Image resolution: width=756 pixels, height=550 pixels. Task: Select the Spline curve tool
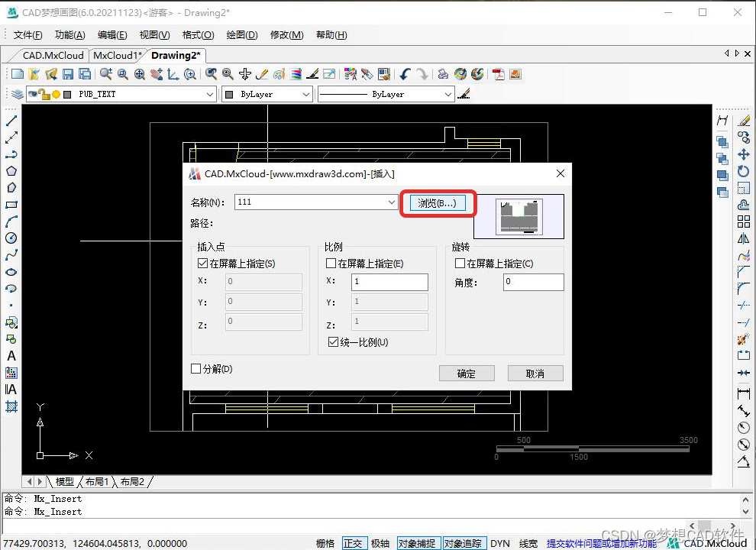[11, 254]
